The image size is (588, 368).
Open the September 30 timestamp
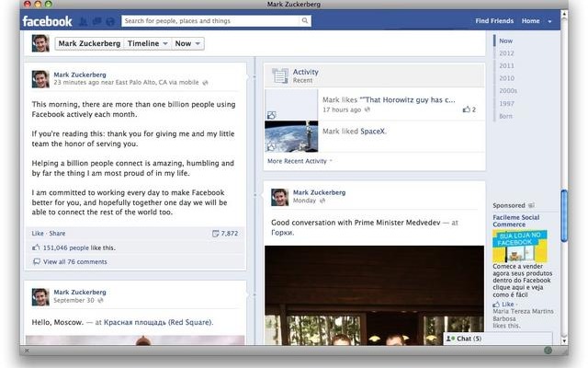click(73, 300)
